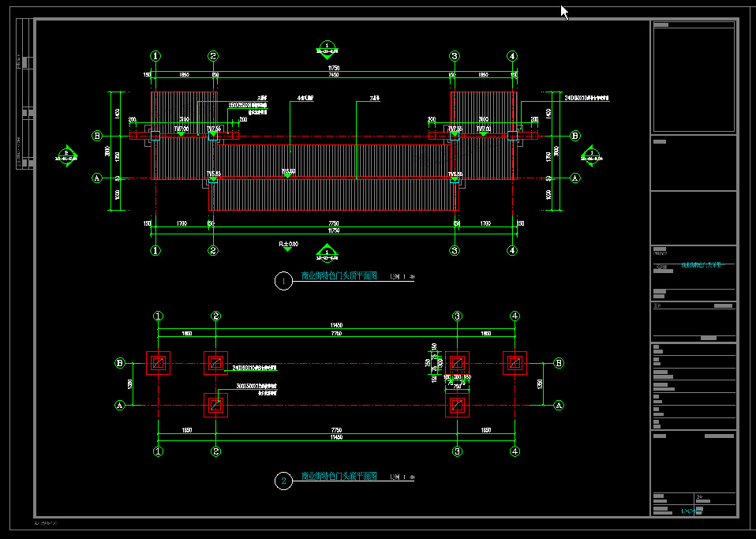Screen dimensions: 756x539
Task: Click the cyan title text of drawing 1
Action: [339, 277]
